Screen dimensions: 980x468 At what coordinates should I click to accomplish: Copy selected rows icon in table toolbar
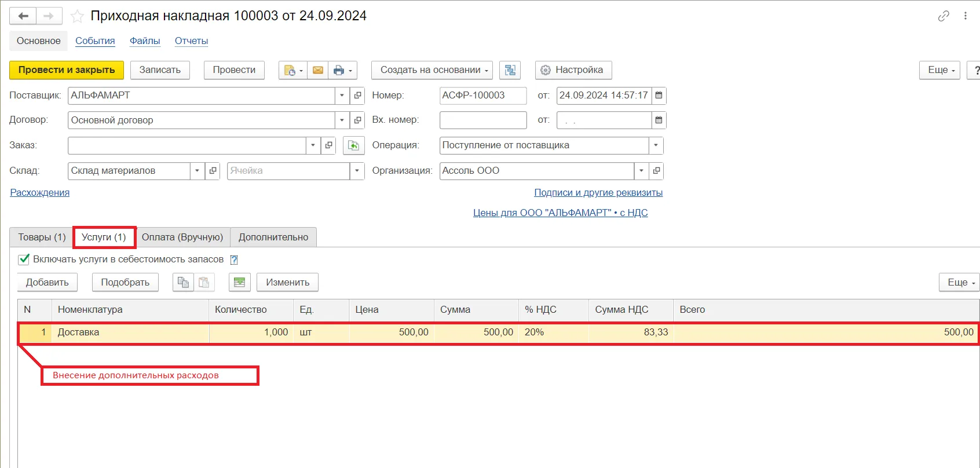pyautogui.click(x=183, y=283)
